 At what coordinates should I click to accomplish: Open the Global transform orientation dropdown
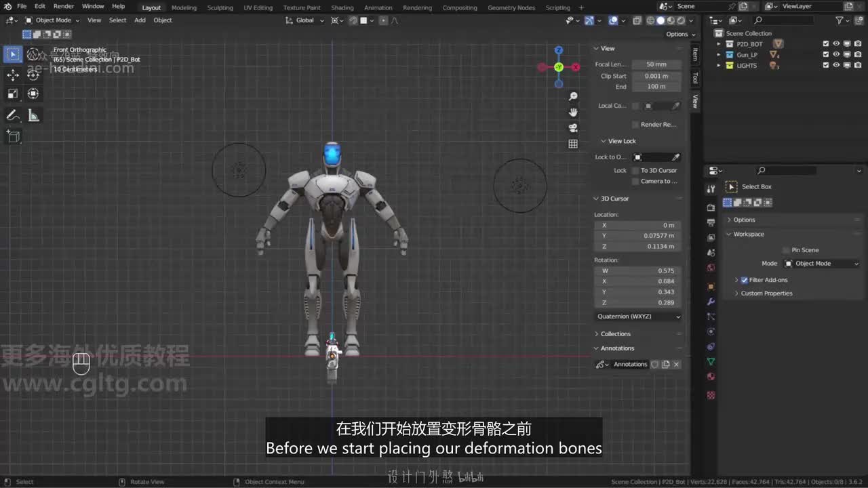pyautogui.click(x=304, y=20)
